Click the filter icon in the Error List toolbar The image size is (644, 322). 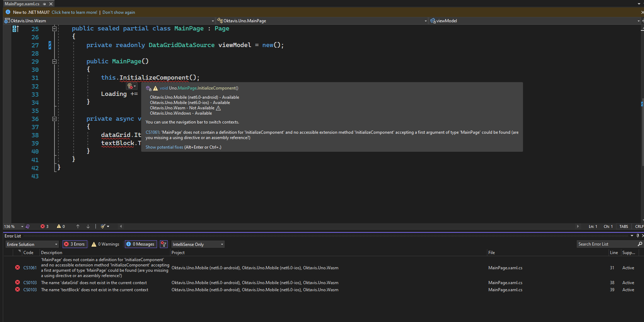163,244
